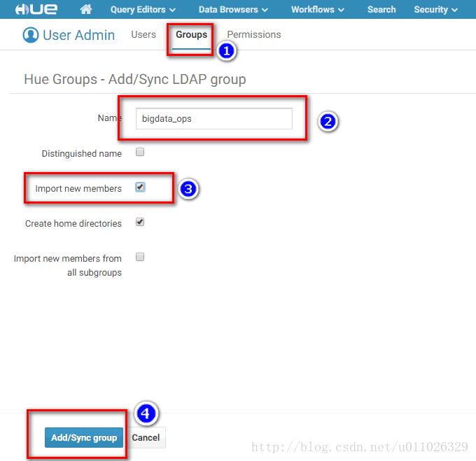This screenshot has width=476, height=461.
Task: Open the Permissions tab
Action: (x=254, y=34)
